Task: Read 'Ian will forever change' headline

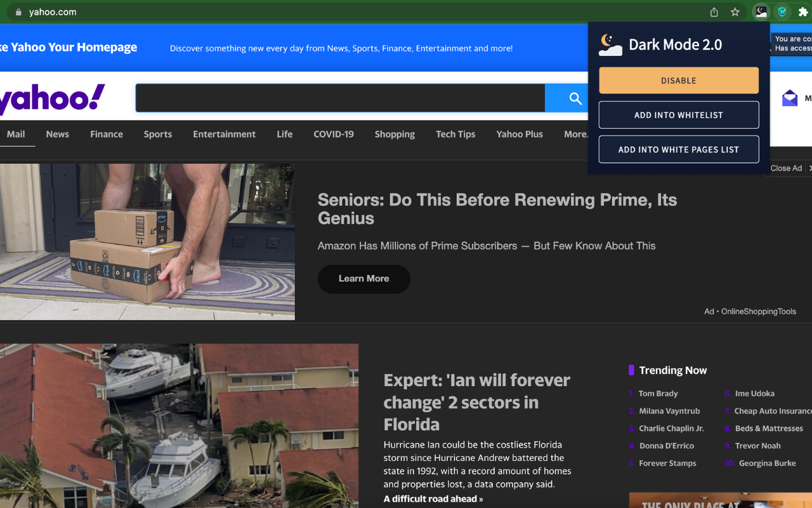Action: [477, 402]
